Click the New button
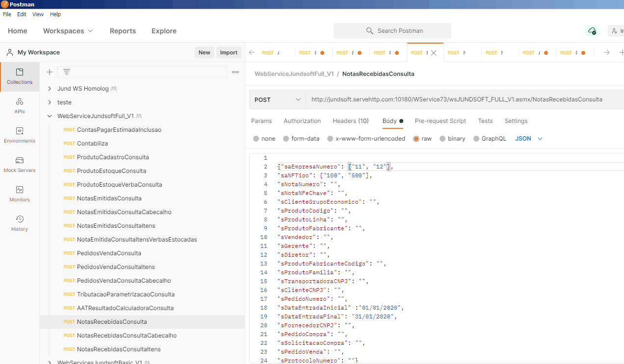The height and width of the screenshot is (364, 624). pyautogui.click(x=204, y=52)
